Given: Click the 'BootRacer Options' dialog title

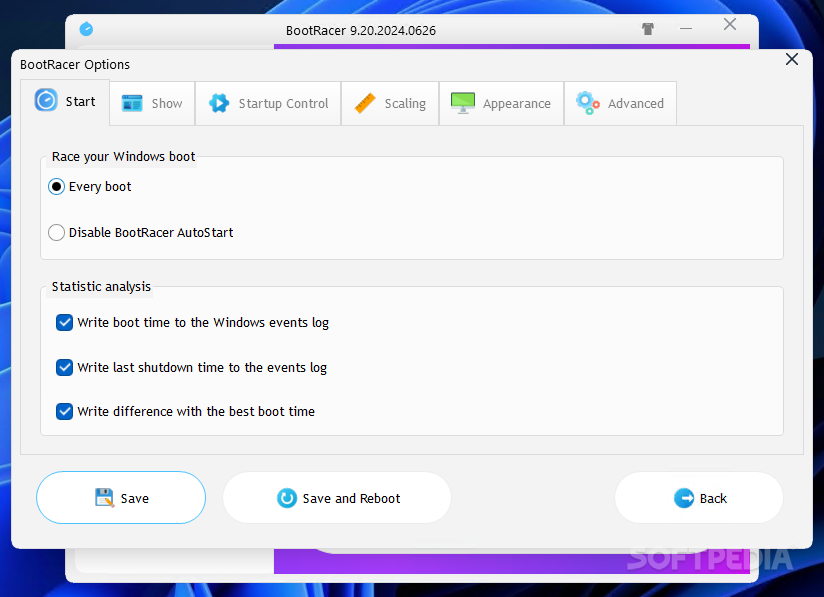Looking at the screenshot, I should point(75,65).
